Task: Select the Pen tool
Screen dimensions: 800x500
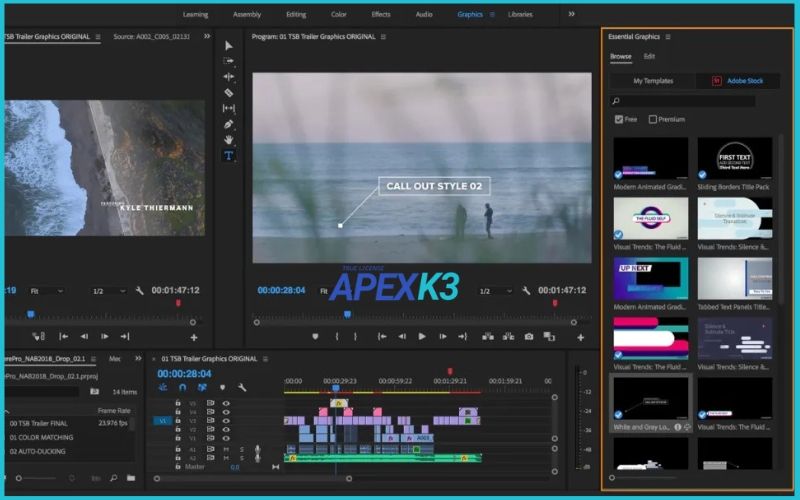Action: [229, 124]
